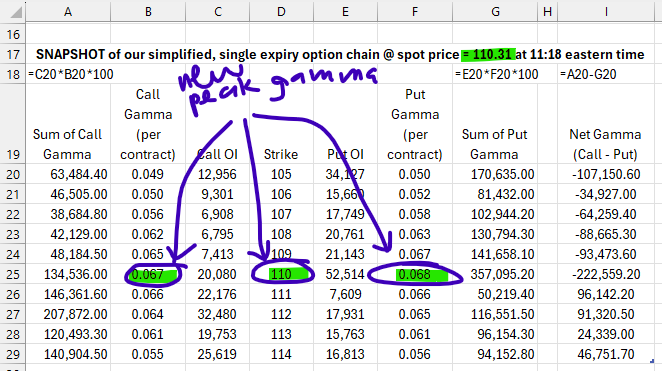Click call OI value 22,176

[217, 294]
